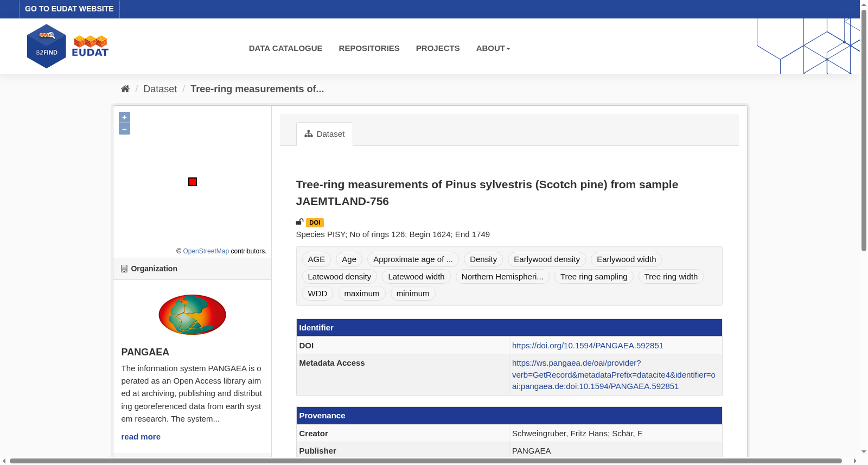Open the B2FIND hexagon logo
868x465 pixels.
(47, 46)
